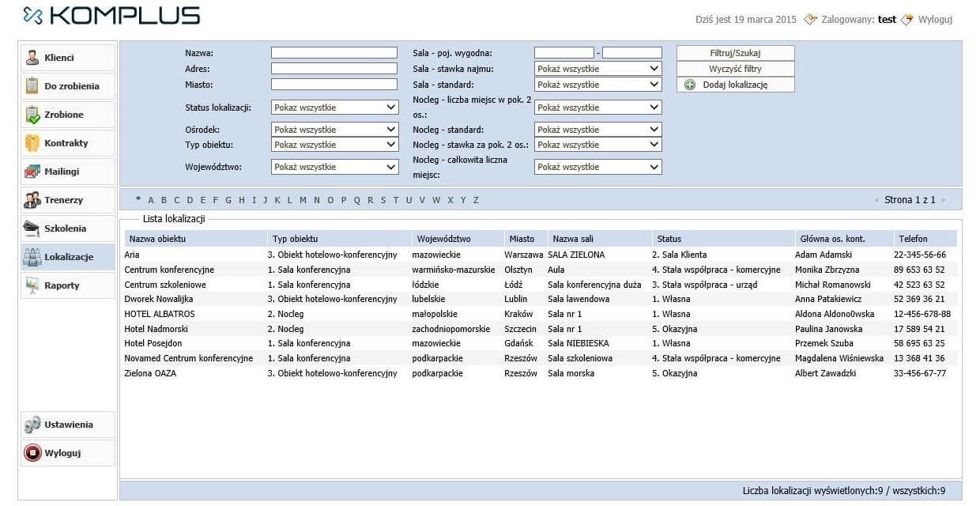
Task: Click contact Adam Adamski
Action: pyautogui.click(x=824, y=255)
